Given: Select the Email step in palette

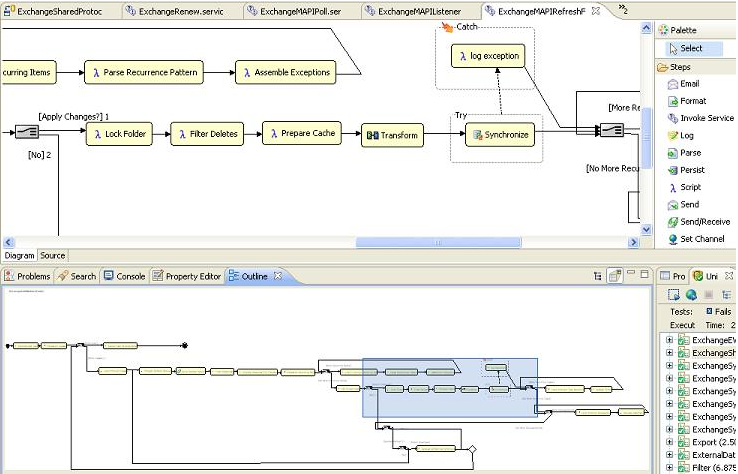Looking at the screenshot, I should tap(689, 84).
